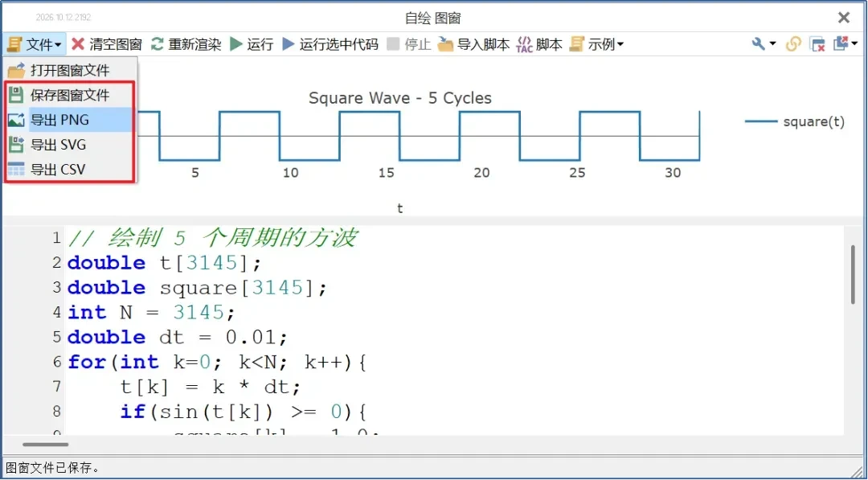868x480 pixels.
Task: Run the script with 运行 button
Action: click(x=252, y=44)
